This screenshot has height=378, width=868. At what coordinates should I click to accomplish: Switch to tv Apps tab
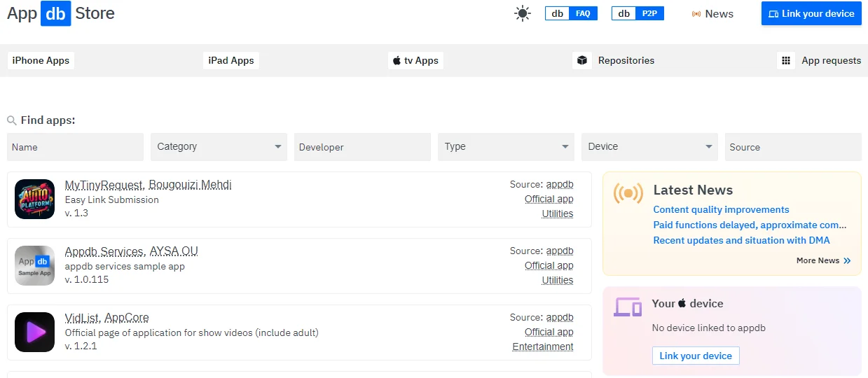[415, 60]
